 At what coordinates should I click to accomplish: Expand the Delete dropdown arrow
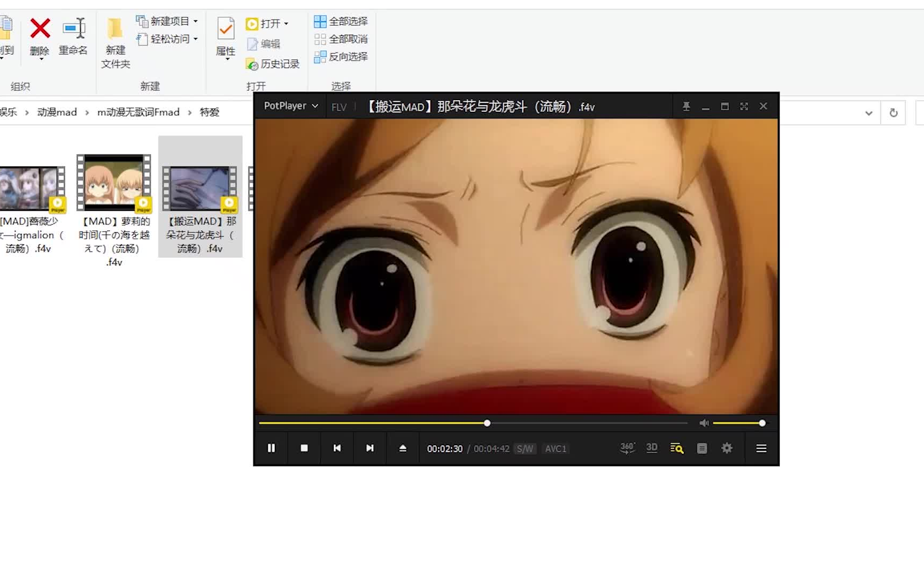41,59
